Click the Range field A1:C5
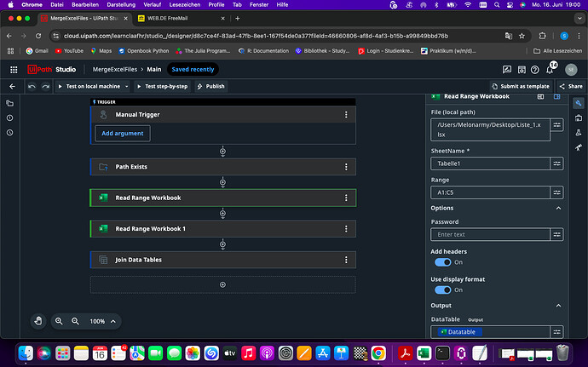The image size is (588, 367). [490, 192]
